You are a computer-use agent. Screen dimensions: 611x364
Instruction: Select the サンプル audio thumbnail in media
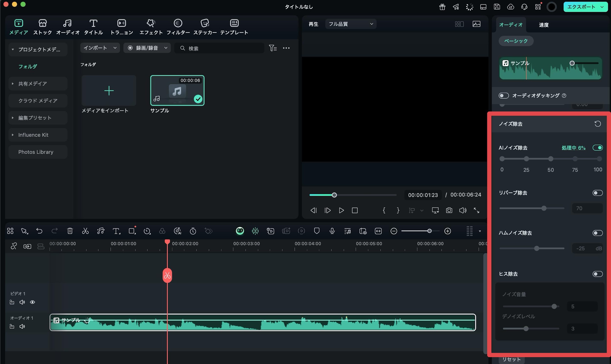(x=177, y=90)
